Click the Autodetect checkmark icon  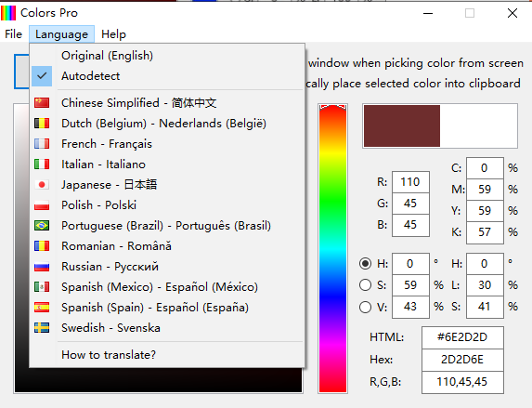tap(42, 76)
